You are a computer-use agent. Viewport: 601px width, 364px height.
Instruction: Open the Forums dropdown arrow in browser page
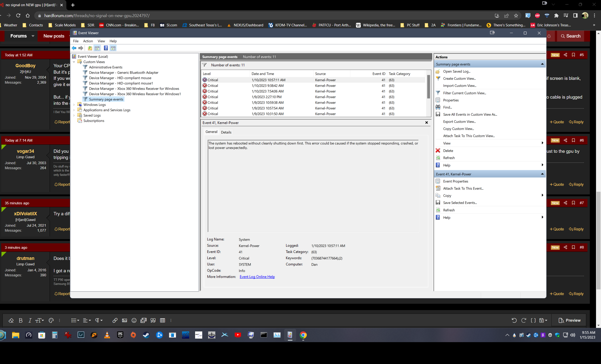point(33,36)
